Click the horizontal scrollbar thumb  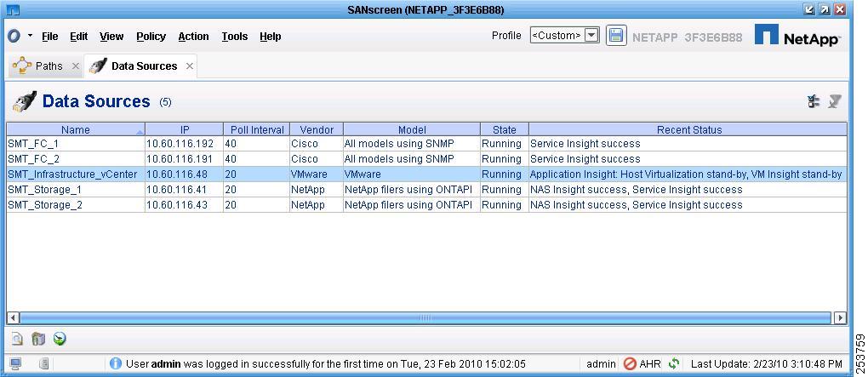point(425,317)
